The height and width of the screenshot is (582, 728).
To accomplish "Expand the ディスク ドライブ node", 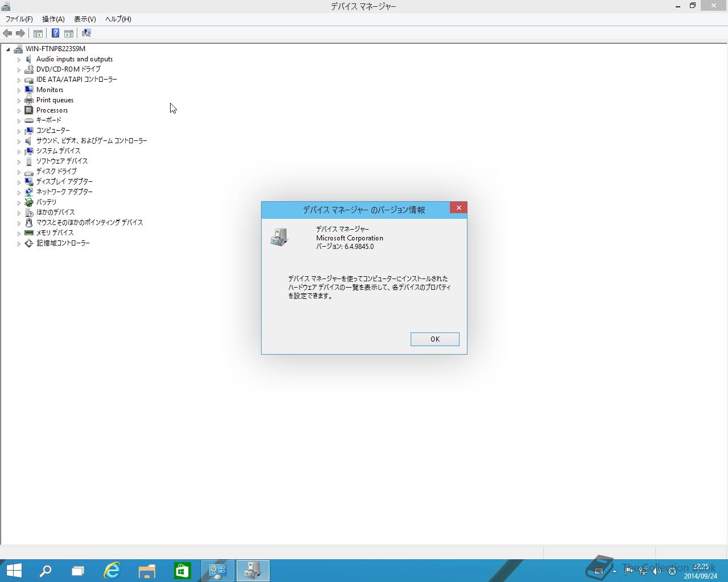I will coord(19,172).
